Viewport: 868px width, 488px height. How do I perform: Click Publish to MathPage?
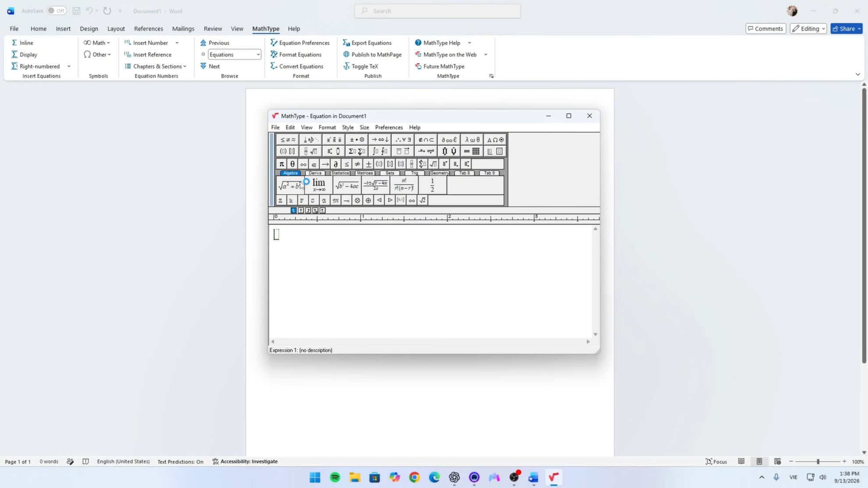pyautogui.click(x=372, y=54)
